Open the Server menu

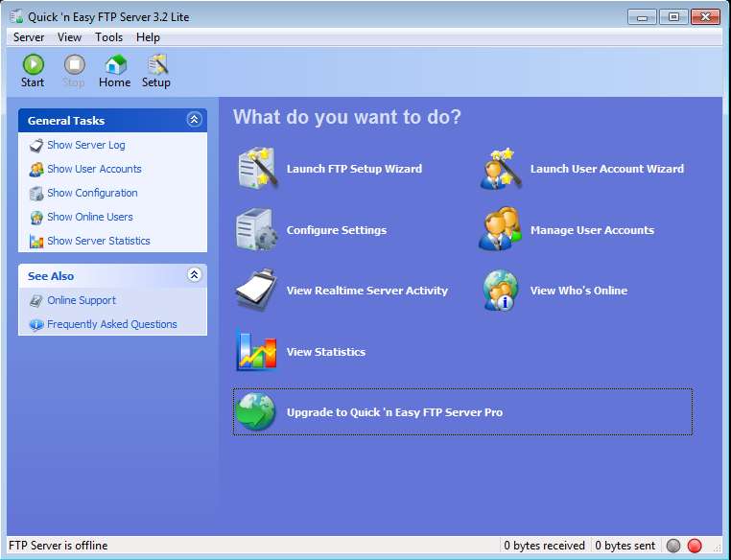(x=29, y=37)
